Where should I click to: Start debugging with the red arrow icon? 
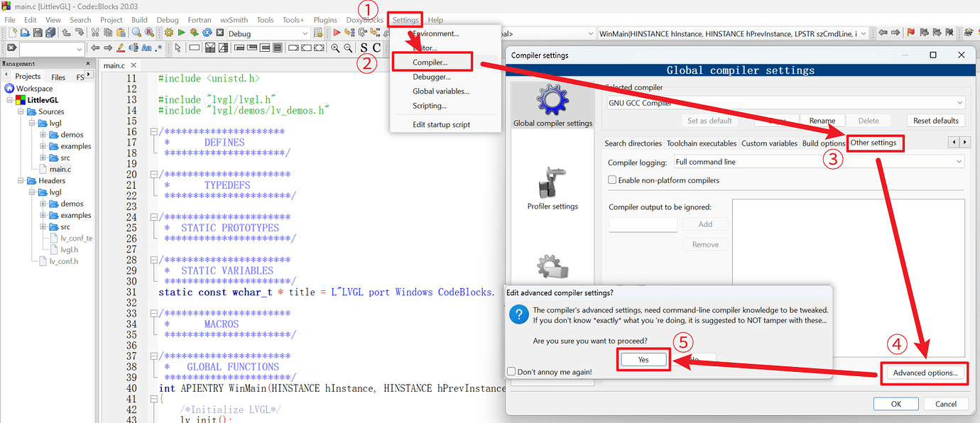pos(337,33)
